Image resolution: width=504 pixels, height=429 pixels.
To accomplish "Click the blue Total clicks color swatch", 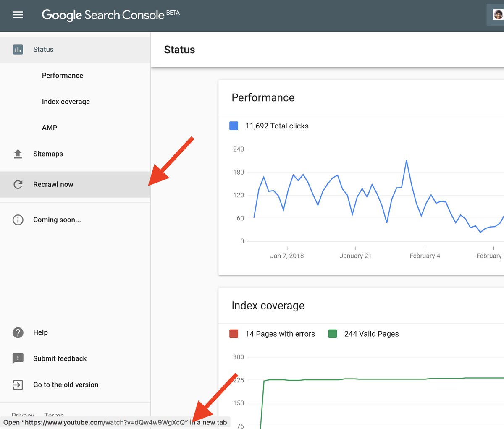I will tap(234, 126).
